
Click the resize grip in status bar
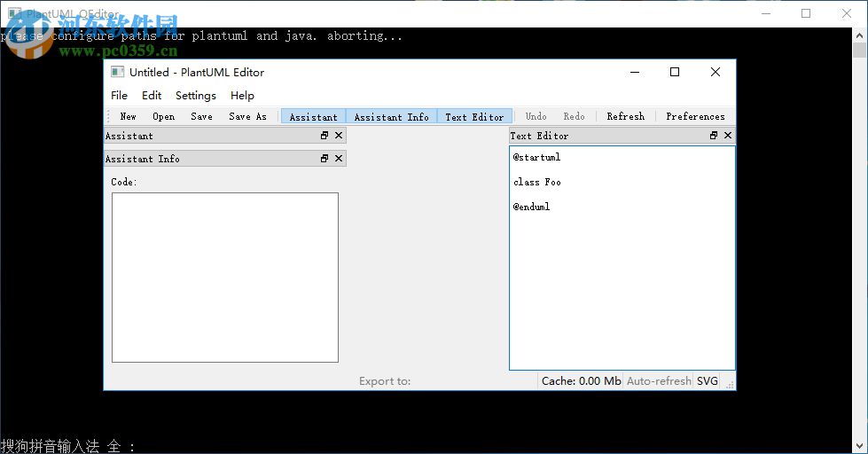pyautogui.click(x=731, y=384)
